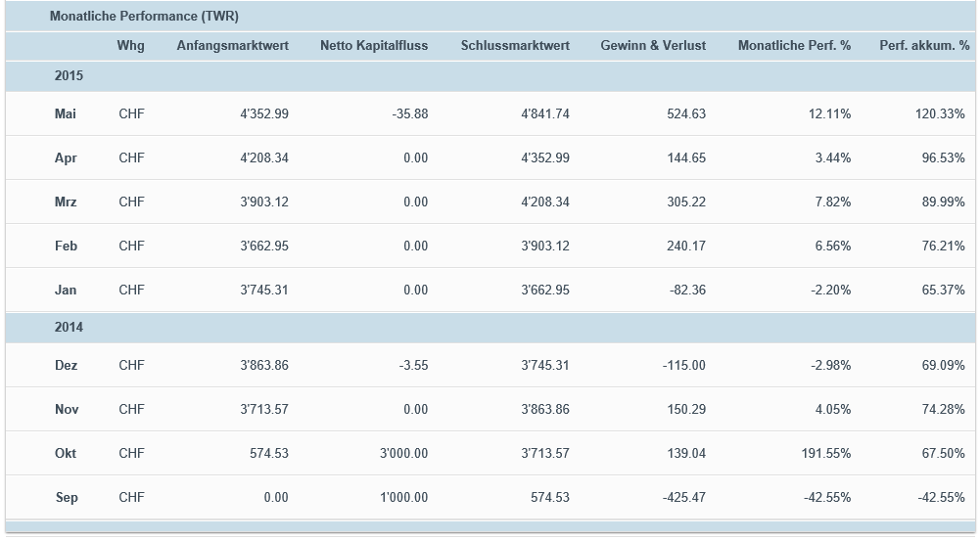The image size is (980, 539).
Task: Select the 2014 year group row
Action: (490, 328)
